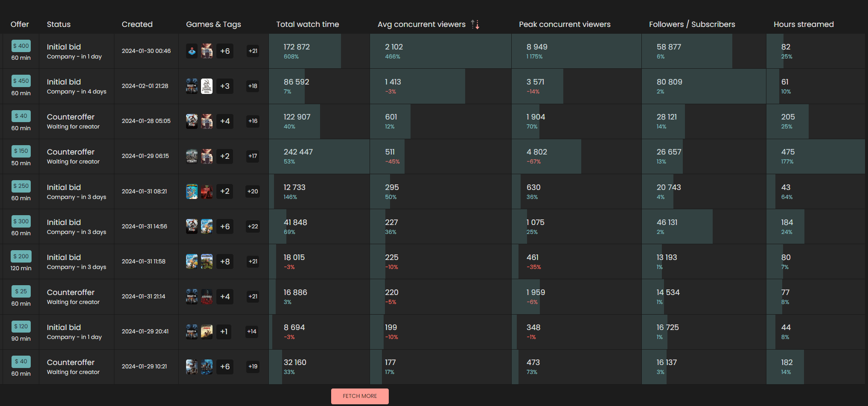Expand the +22 tags badge

[x=253, y=227]
